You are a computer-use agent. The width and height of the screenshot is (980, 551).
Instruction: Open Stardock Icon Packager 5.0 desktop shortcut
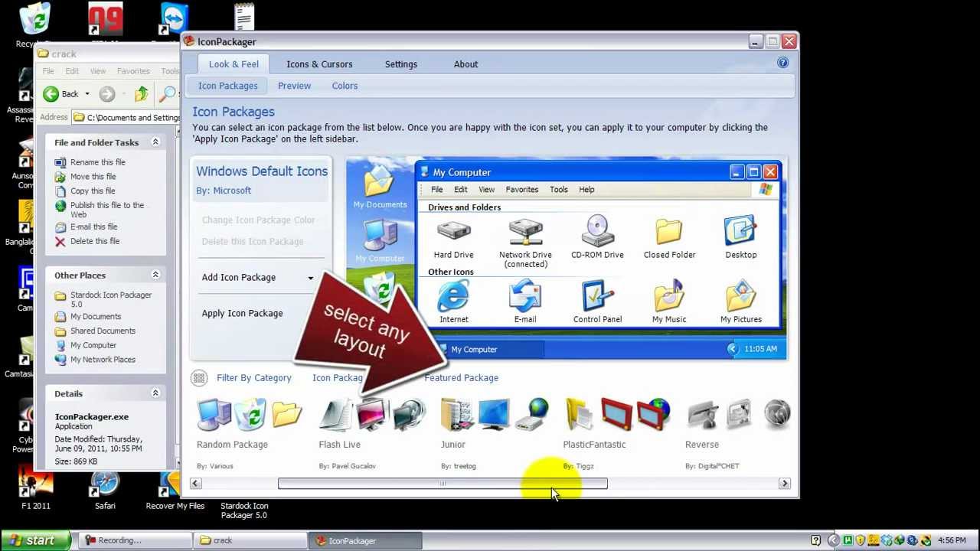244,510
